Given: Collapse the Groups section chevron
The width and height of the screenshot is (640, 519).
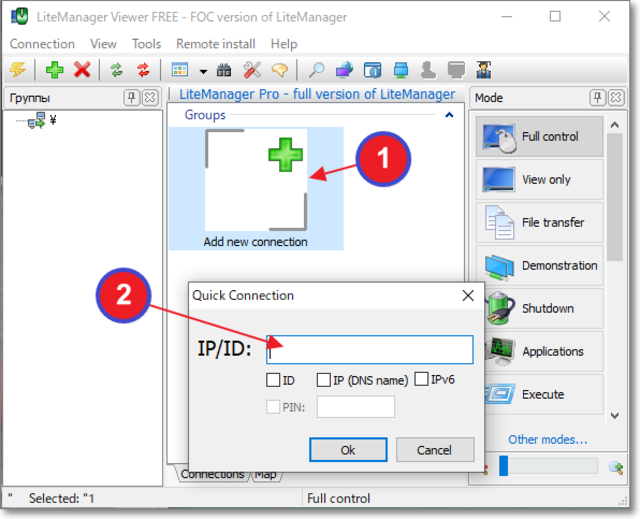Looking at the screenshot, I should tap(449, 115).
